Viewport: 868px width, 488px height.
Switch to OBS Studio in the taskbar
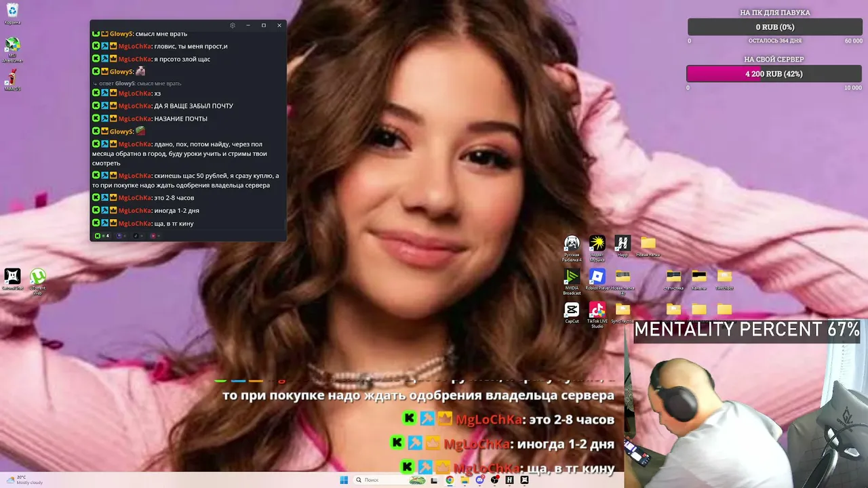[494, 480]
